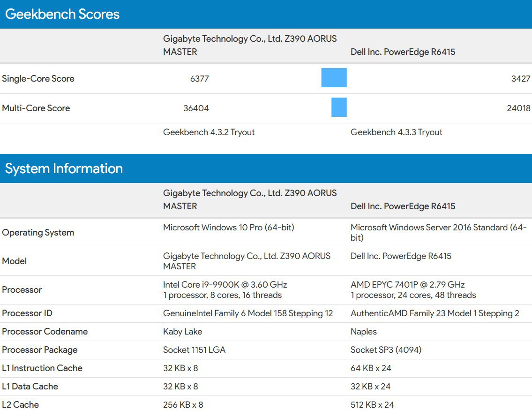Click Dell PowerEdge R6415 value in Model row

[x=401, y=256]
